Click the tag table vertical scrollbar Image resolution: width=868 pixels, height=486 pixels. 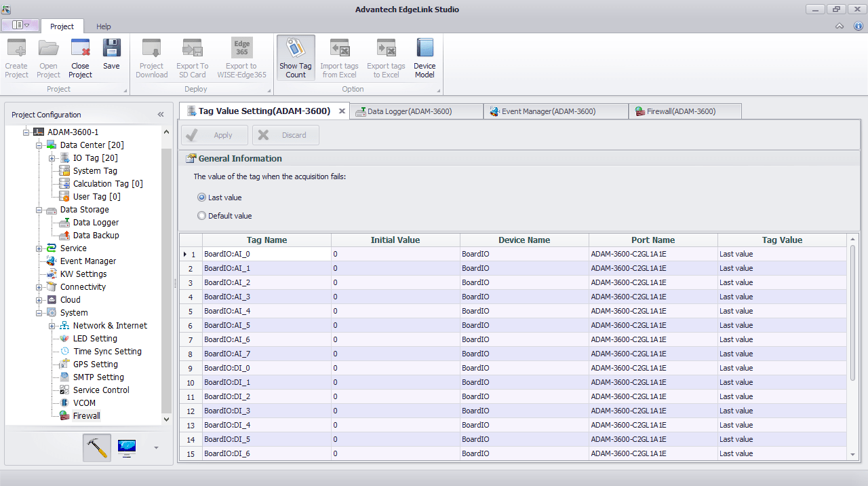[x=852, y=312]
